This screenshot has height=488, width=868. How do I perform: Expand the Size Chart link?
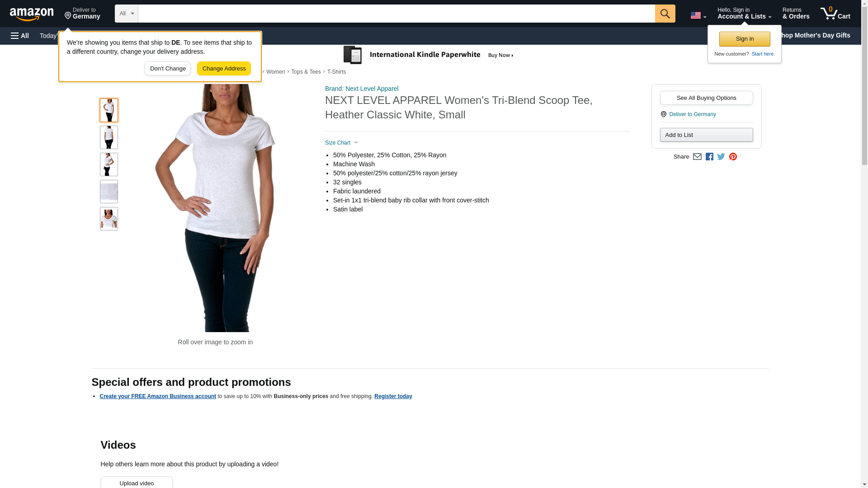pyautogui.click(x=341, y=143)
